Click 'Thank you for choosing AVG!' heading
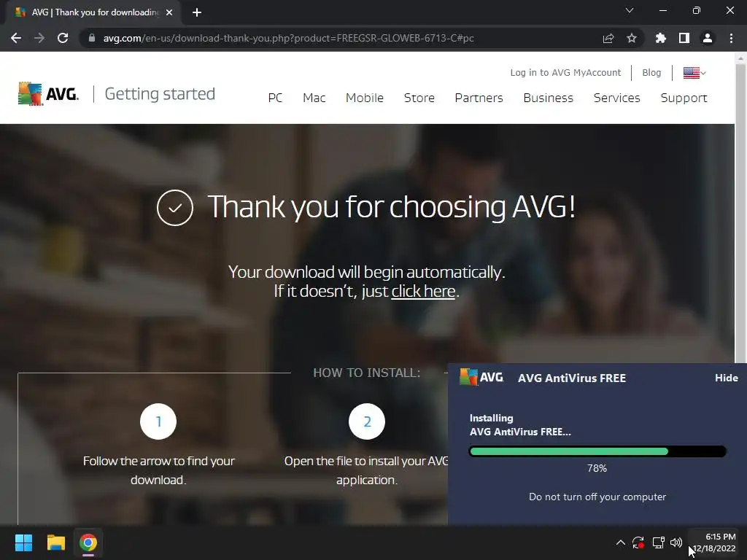 tap(392, 206)
